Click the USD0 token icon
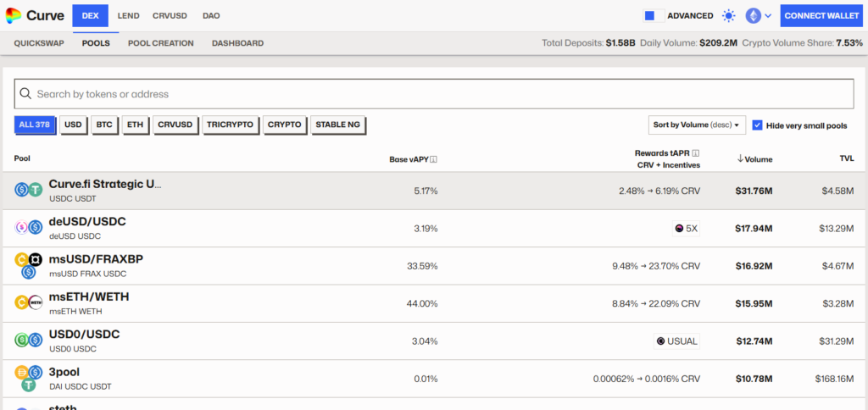This screenshot has height=410, width=868. pos(21,341)
